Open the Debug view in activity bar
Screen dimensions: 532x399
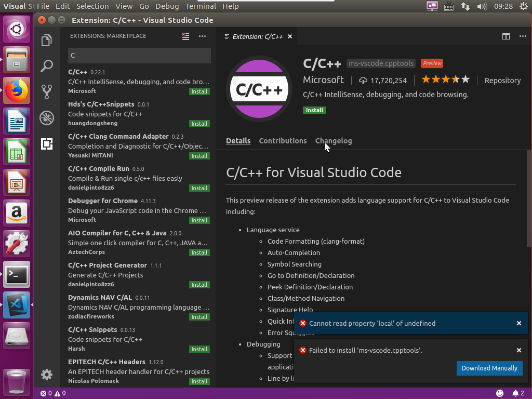tap(46, 118)
